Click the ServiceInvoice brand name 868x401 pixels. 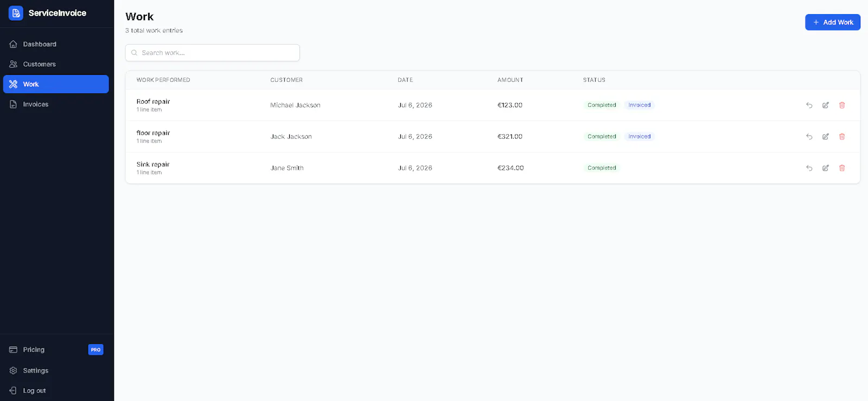pyautogui.click(x=58, y=13)
